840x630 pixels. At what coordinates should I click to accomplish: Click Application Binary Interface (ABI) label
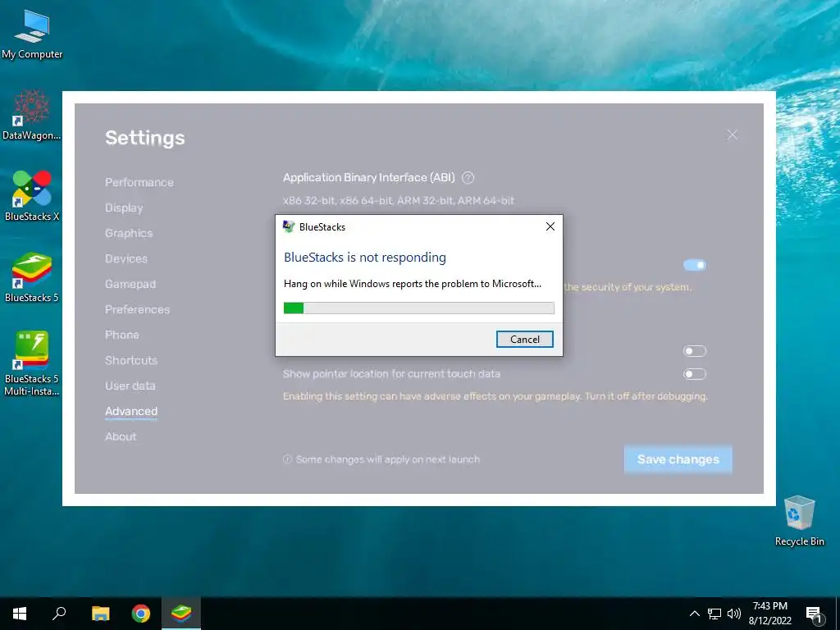(x=368, y=178)
